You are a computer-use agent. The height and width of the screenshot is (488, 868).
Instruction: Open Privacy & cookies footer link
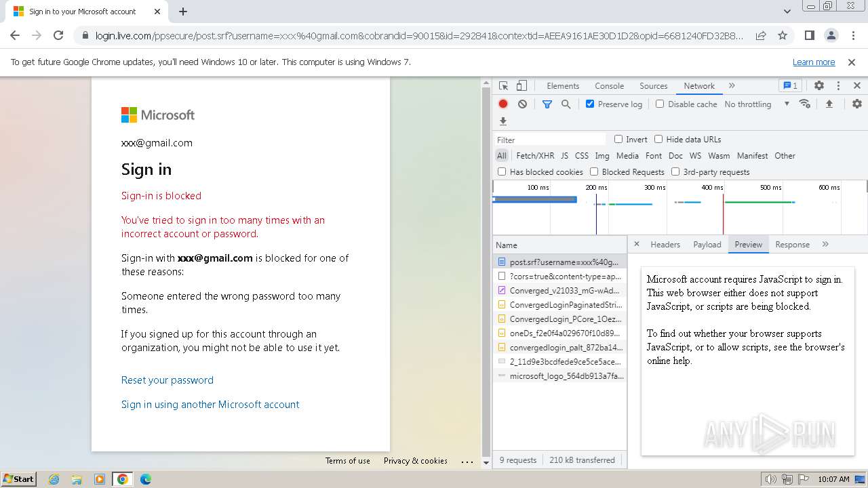(x=416, y=460)
